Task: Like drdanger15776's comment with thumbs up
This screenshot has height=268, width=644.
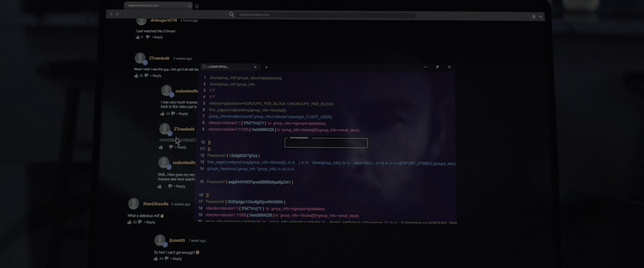Action: click(138, 37)
